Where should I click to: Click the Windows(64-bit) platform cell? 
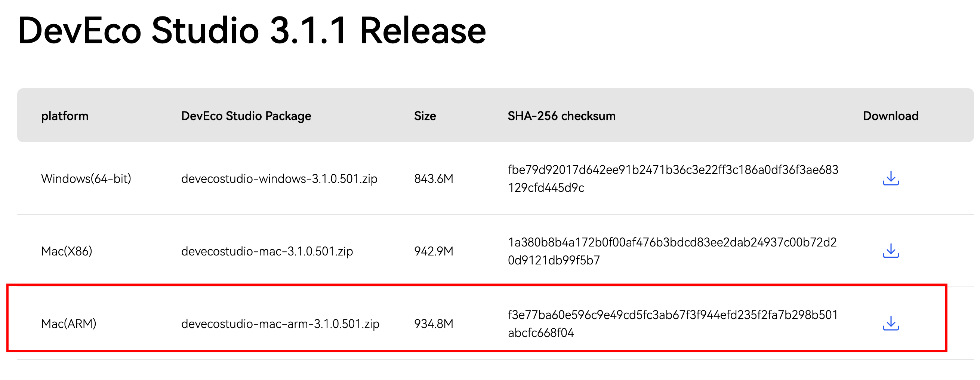(x=86, y=178)
